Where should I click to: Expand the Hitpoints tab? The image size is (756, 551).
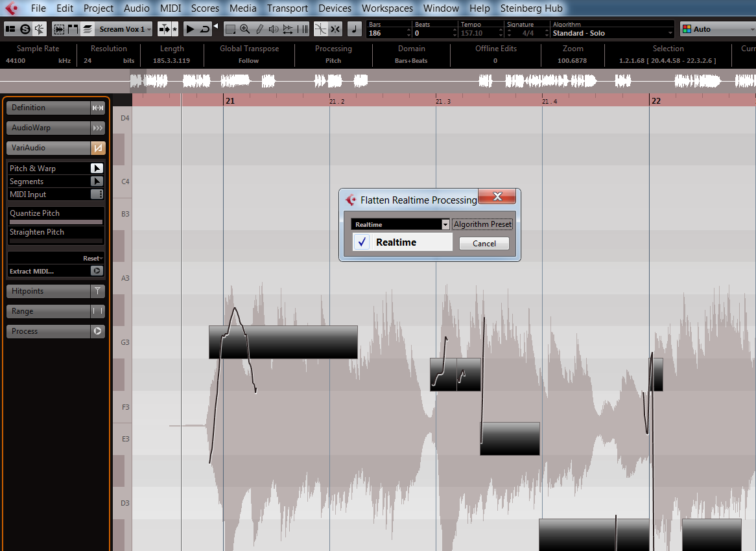(x=48, y=291)
